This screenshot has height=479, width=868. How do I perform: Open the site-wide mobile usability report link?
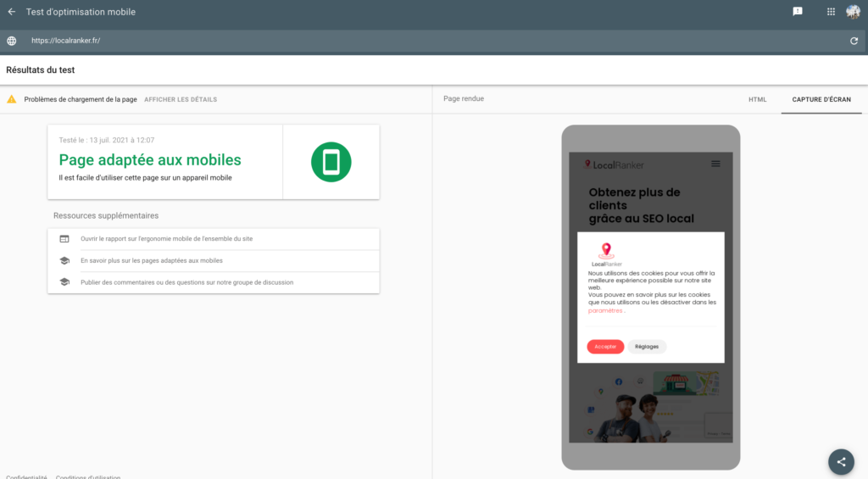(x=167, y=239)
